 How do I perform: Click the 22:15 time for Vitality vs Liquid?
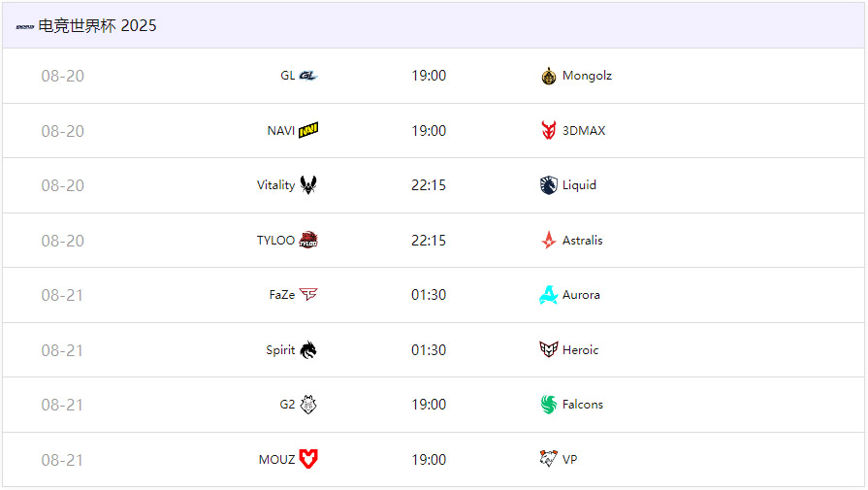tap(429, 185)
